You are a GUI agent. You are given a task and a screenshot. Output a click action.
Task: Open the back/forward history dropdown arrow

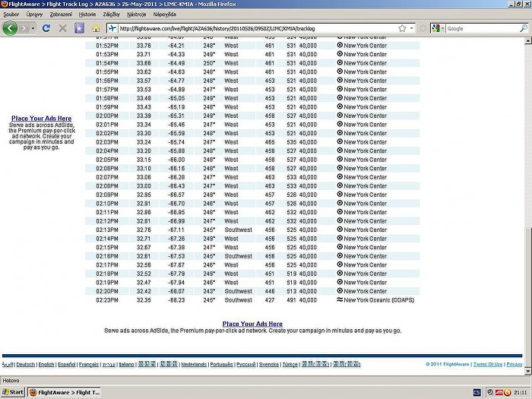click(33, 29)
